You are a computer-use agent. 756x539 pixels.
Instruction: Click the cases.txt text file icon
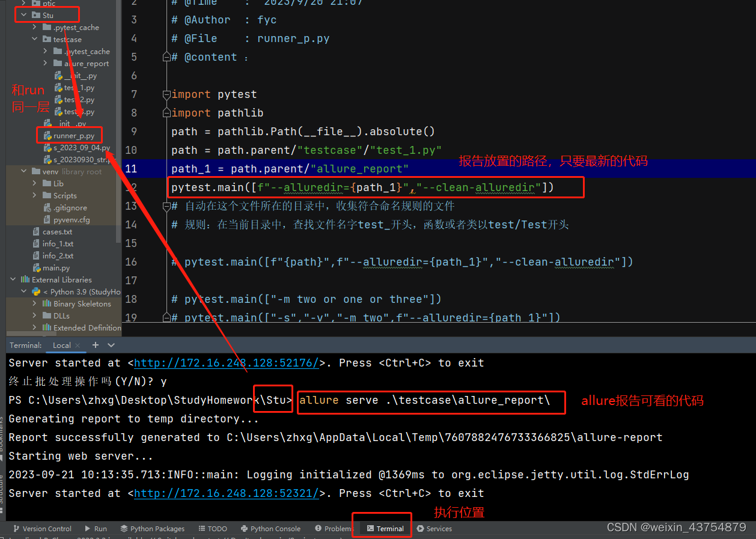37,231
